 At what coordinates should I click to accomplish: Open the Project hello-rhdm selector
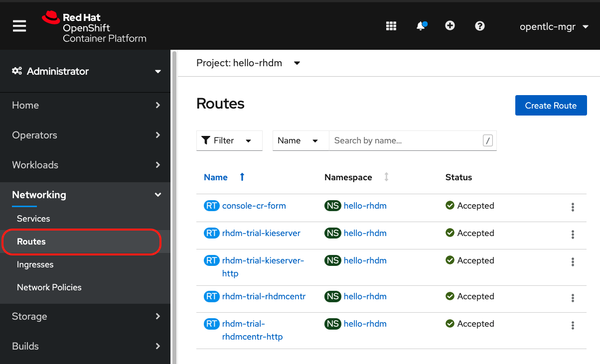pyautogui.click(x=248, y=63)
